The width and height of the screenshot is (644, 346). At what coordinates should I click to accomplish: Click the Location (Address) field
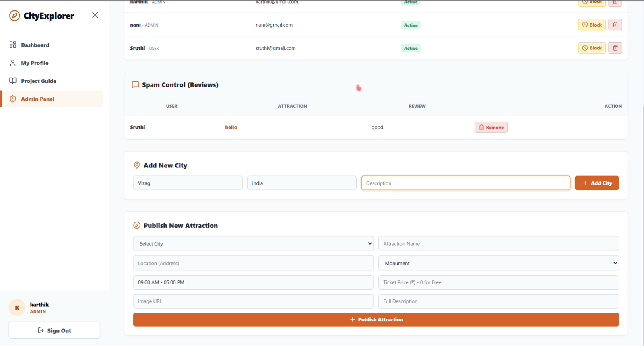pos(253,263)
